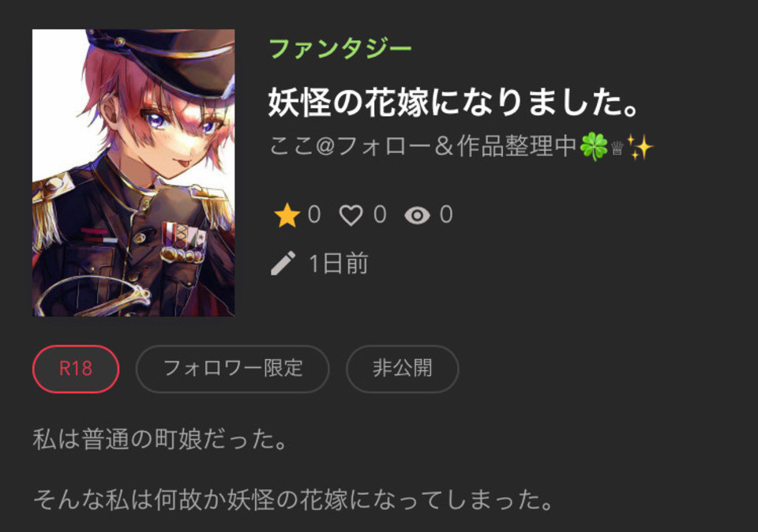Click the view count number

[x=446, y=214]
